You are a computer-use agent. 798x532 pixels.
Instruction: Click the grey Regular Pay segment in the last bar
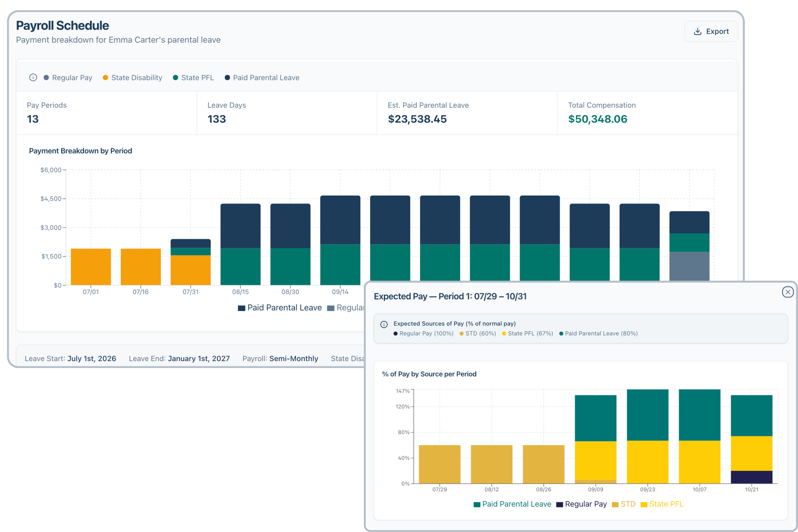[x=689, y=266]
